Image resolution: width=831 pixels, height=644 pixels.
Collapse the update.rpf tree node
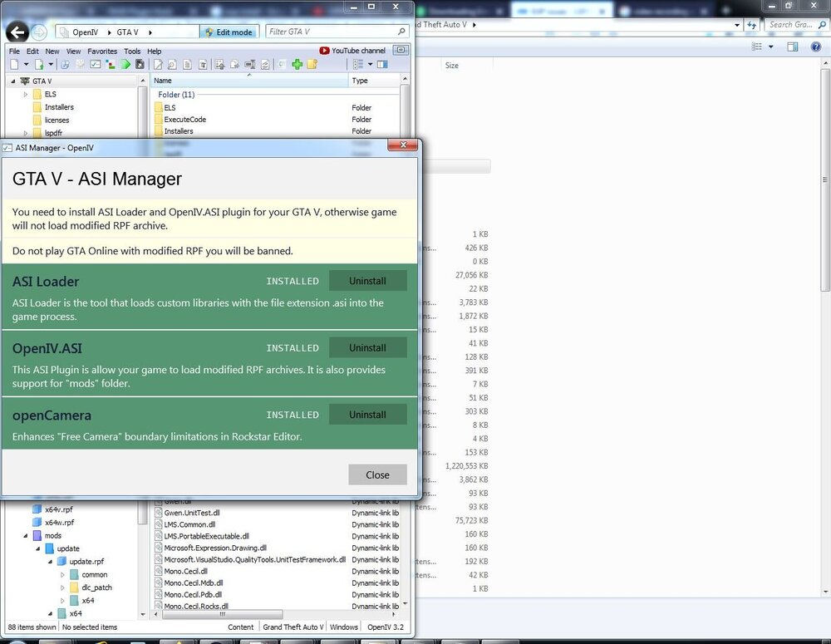click(51, 561)
